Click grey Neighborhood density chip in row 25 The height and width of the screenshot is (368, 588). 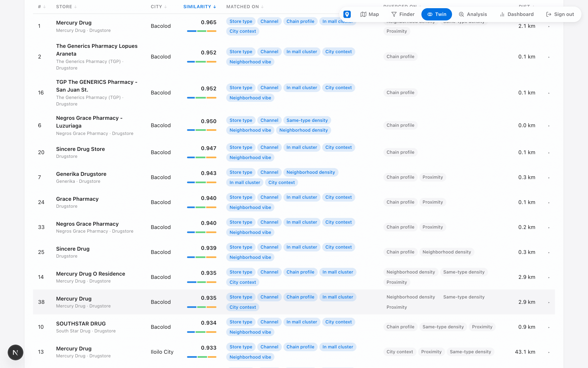(x=447, y=252)
